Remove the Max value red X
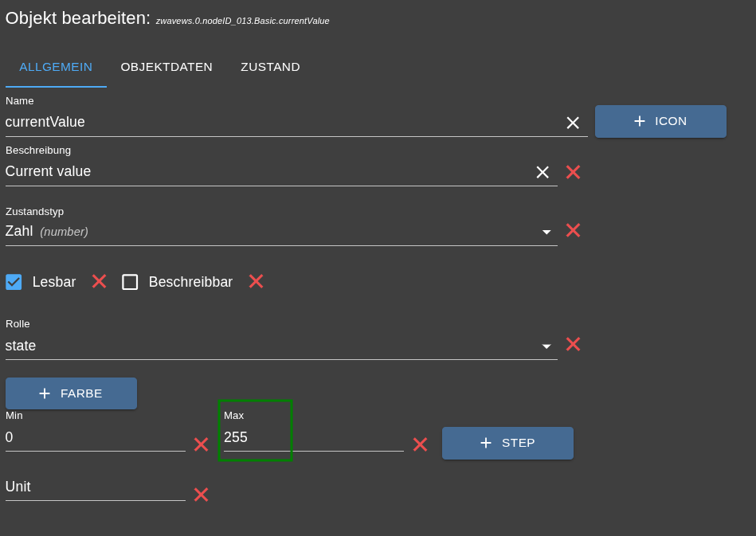 click(420, 445)
